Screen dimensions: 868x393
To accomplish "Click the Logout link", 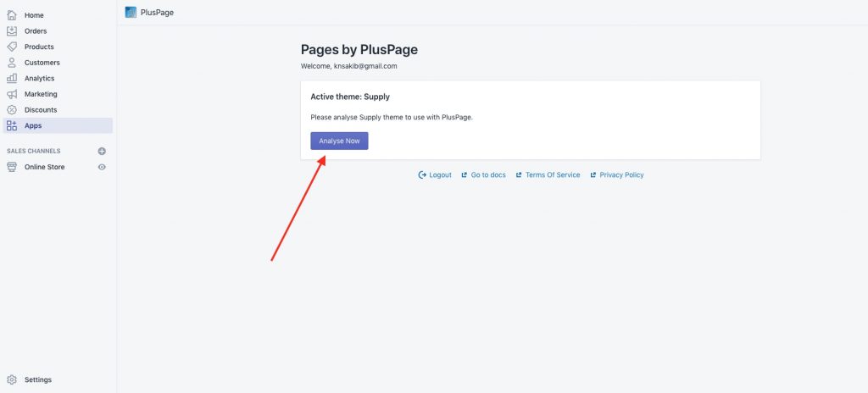I will [x=440, y=175].
